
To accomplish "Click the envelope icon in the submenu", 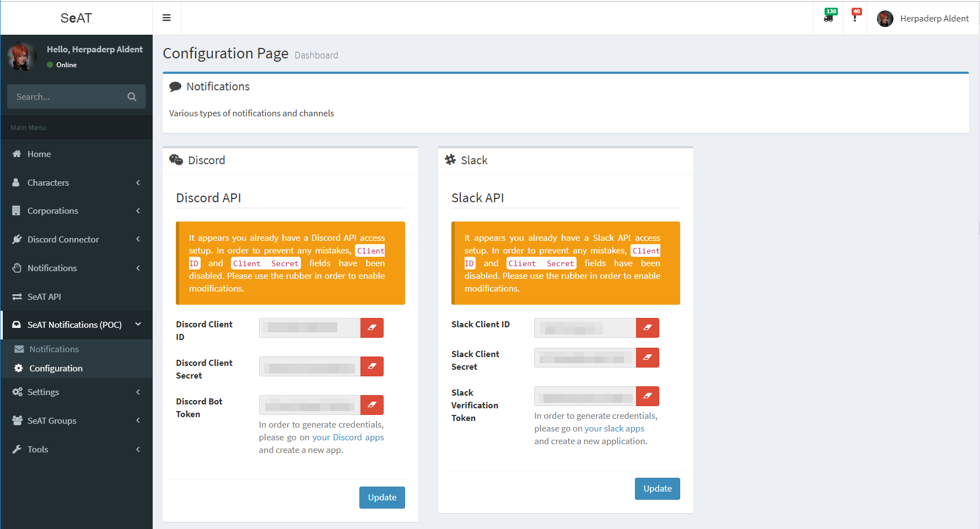I will coord(19,349).
